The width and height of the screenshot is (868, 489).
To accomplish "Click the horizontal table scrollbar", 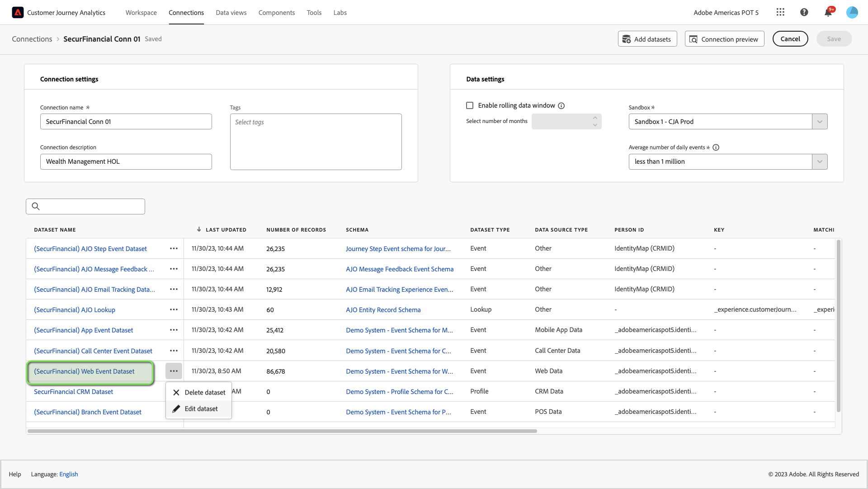I will (x=282, y=431).
